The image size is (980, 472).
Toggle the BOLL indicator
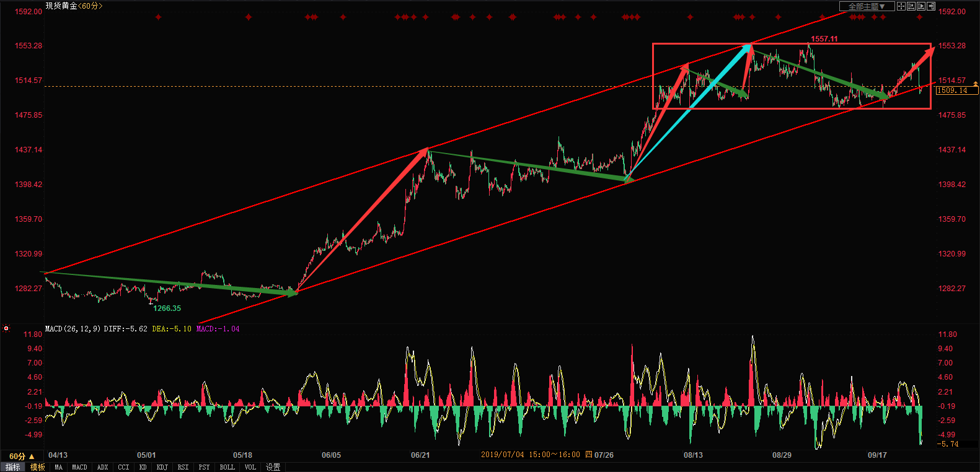tap(227, 467)
